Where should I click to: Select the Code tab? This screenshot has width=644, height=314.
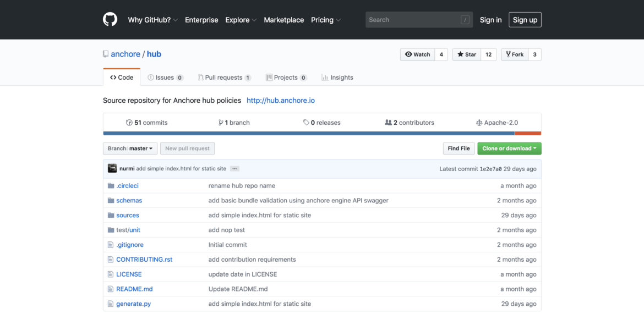[122, 77]
